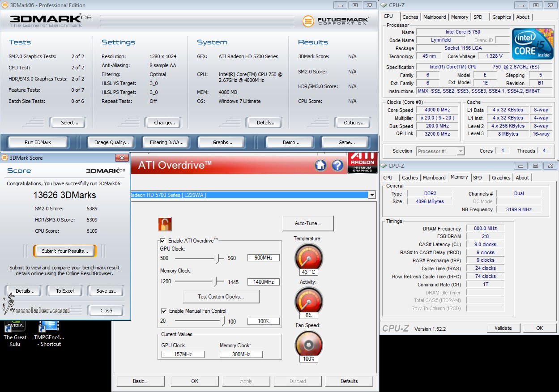Viewport: 559px width, 392px height.
Task: Toggle the Enable ATI Overdrive checkbox
Action: [162, 241]
